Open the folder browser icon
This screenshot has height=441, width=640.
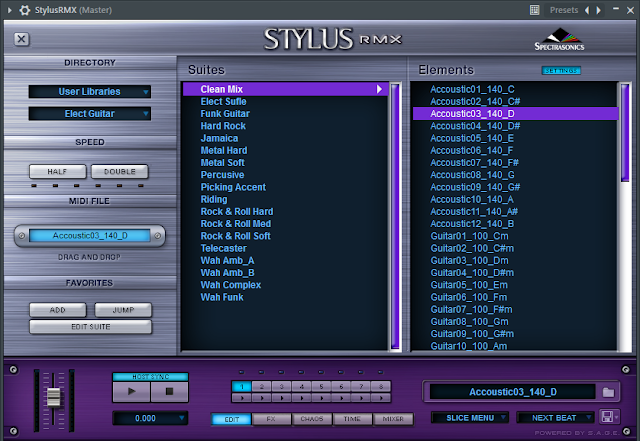pyautogui.click(x=608, y=392)
